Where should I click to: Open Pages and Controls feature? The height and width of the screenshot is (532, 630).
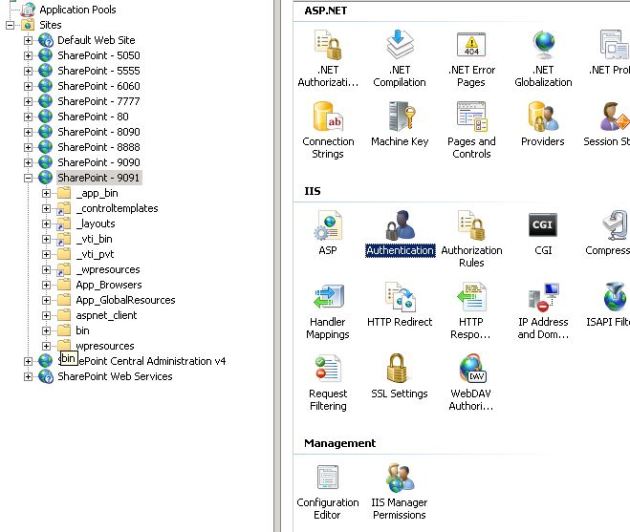(x=471, y=130)
